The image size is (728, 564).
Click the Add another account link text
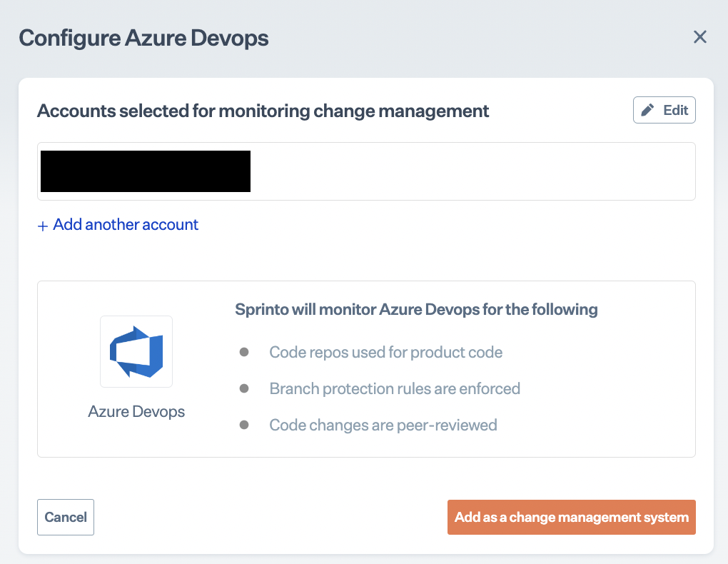pyautogui.click(x=126, y=225)
